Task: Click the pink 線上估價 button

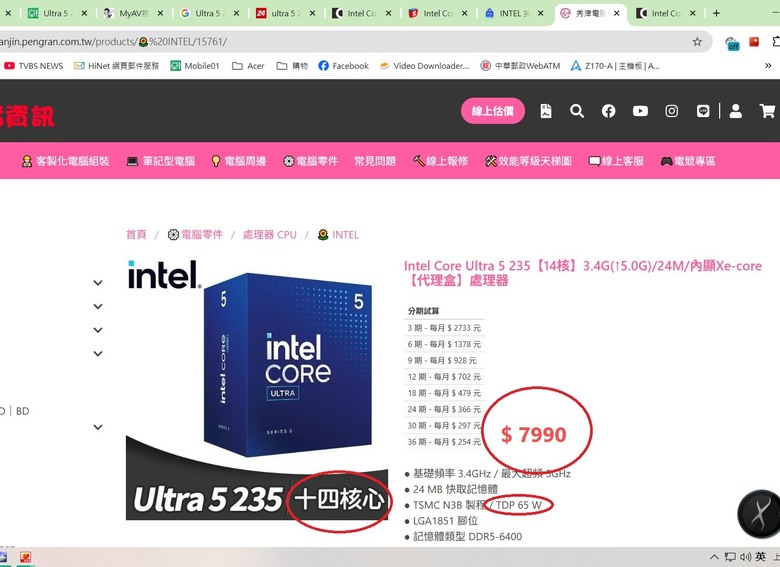Action: 492,111
